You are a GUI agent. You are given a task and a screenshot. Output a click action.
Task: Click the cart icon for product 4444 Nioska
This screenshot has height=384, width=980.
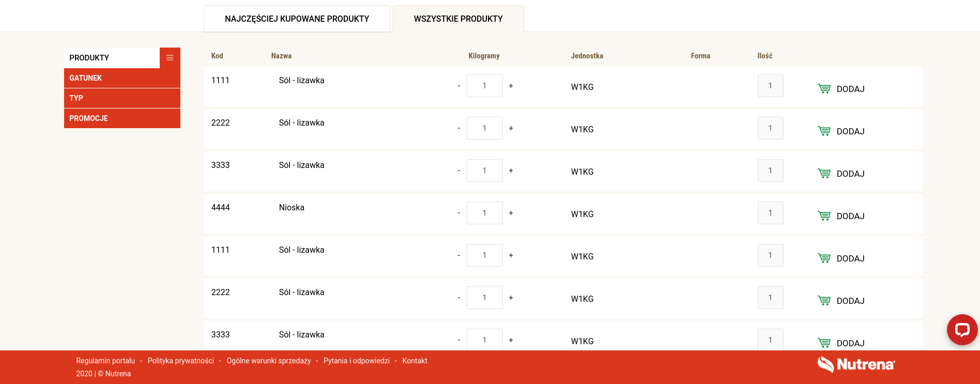click(824, 216)
